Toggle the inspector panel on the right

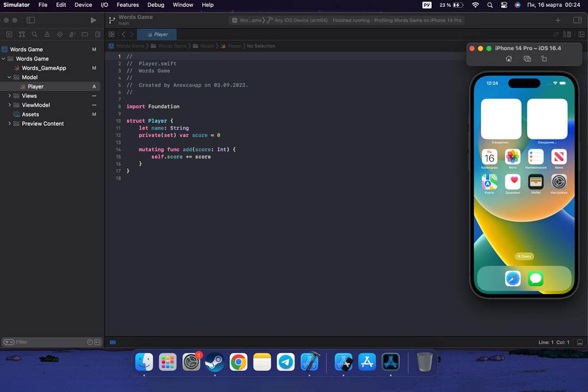(577, 20)
